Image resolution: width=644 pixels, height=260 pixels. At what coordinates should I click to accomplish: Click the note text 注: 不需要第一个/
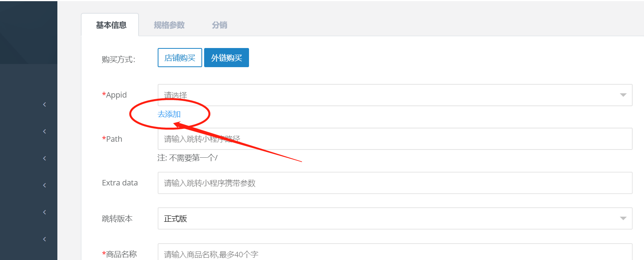[x=187, y=158]
